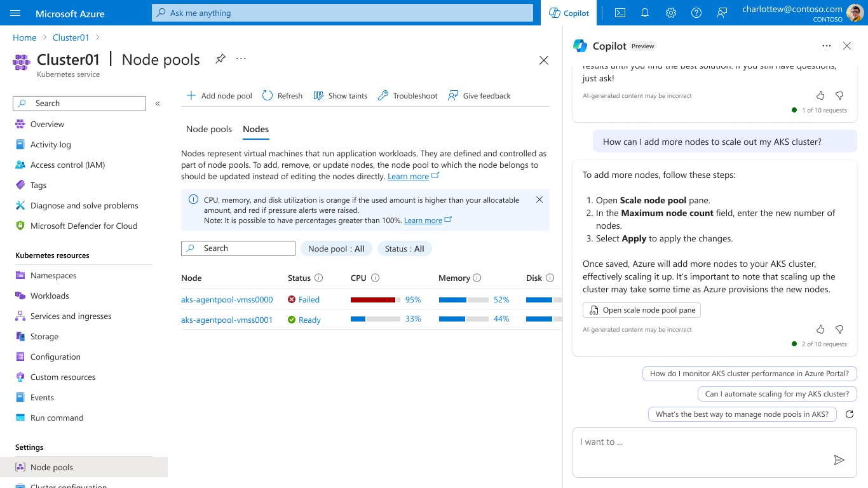Dismiss the CPU utilization info banner
Viewport: 868px width, 488px height.
[539, 200]
